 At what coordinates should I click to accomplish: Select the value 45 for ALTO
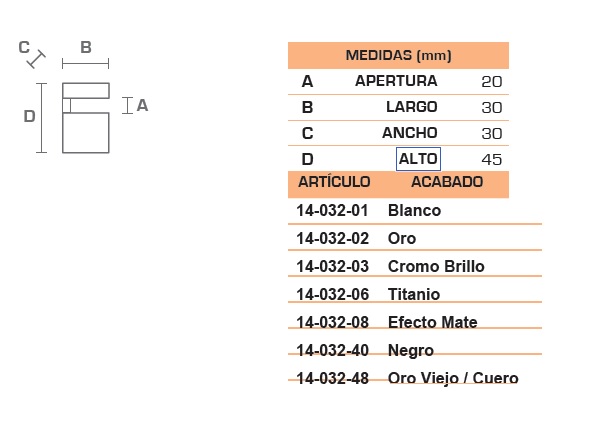pyautogui.click(x=491, y=159)
